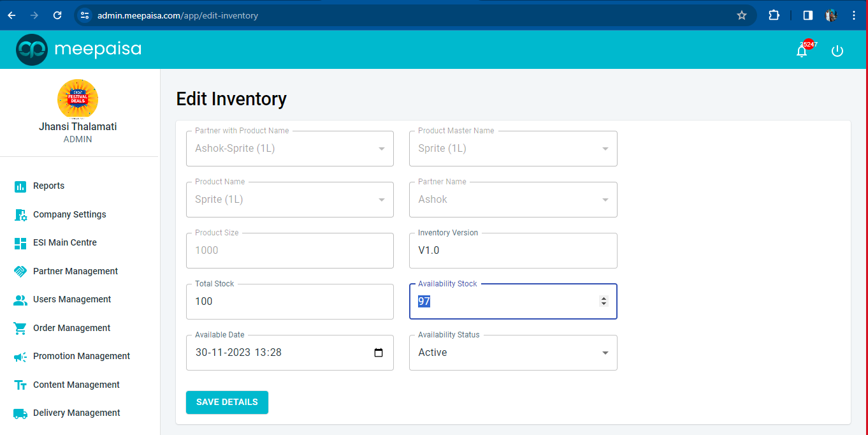
Task: Click the Jhansi Thalamati name
Action: point(78,126)
